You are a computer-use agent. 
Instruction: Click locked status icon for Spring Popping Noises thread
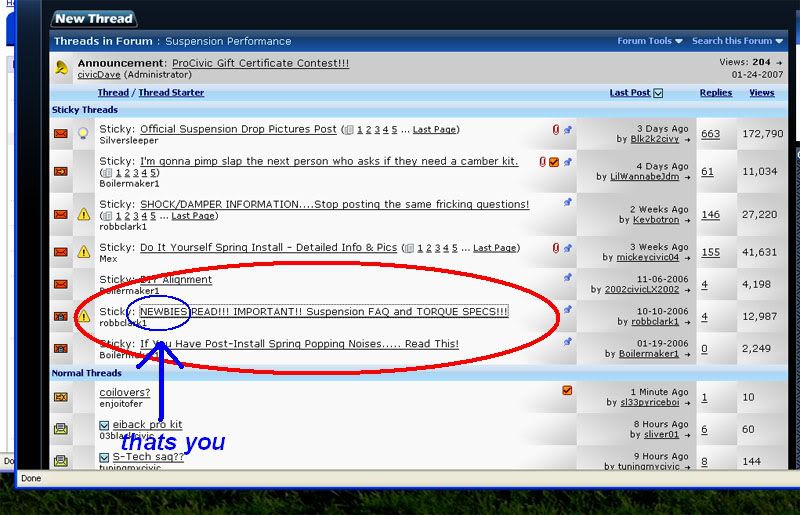tap(61, 349)
